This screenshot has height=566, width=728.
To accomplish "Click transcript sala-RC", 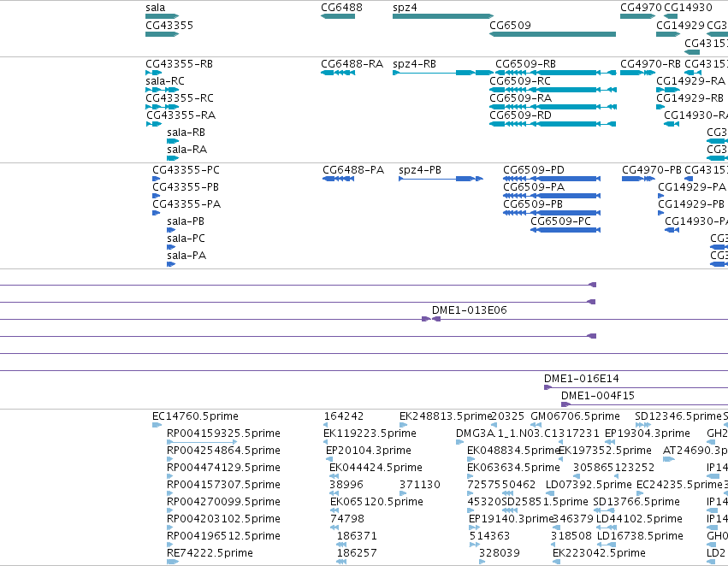I will click(x=162, y=90).
